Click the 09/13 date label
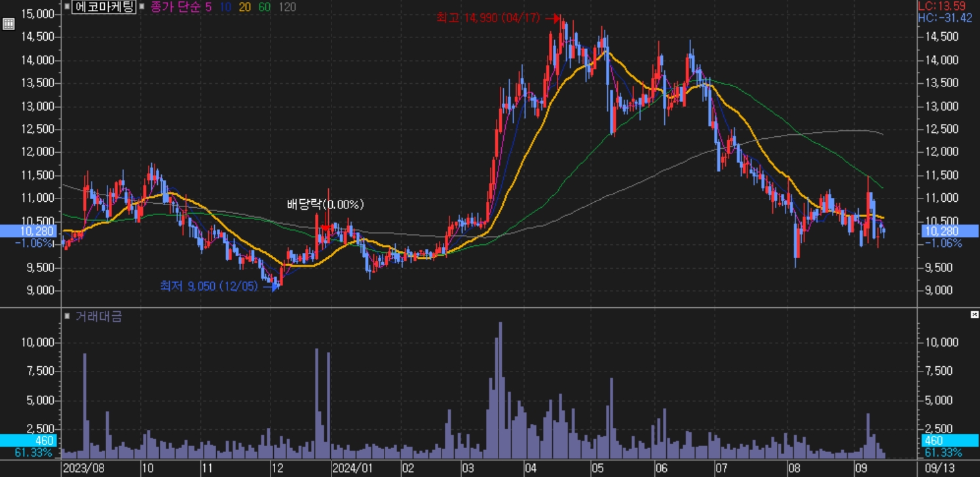 click(939, 468)
